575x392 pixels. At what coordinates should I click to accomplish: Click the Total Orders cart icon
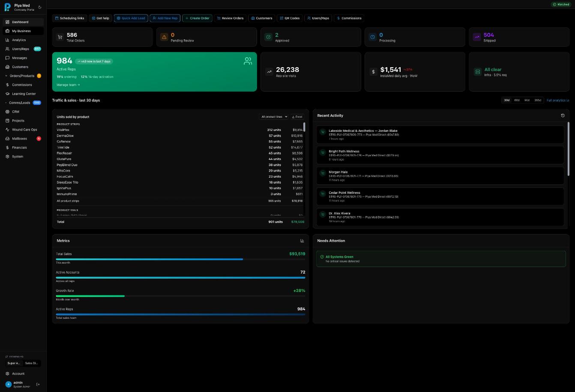click(x=60, y=37)
